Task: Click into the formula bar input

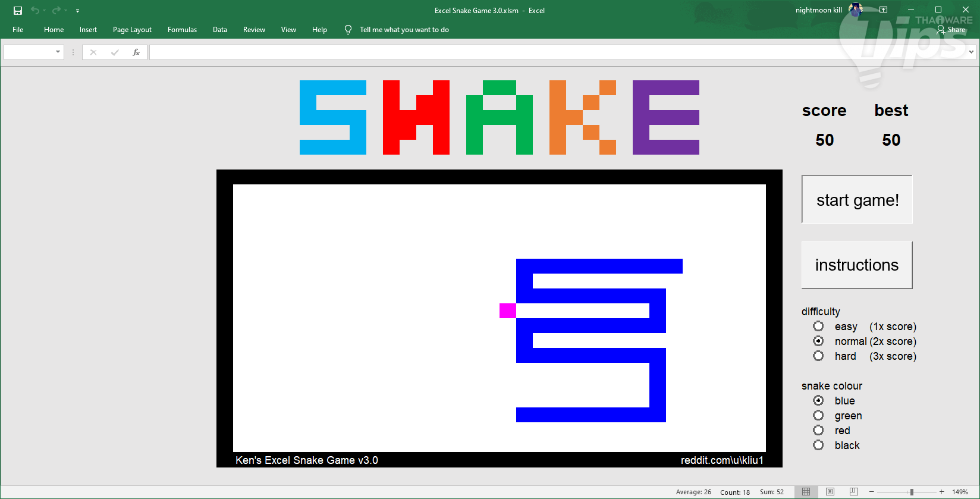Action: pos(558,52)
